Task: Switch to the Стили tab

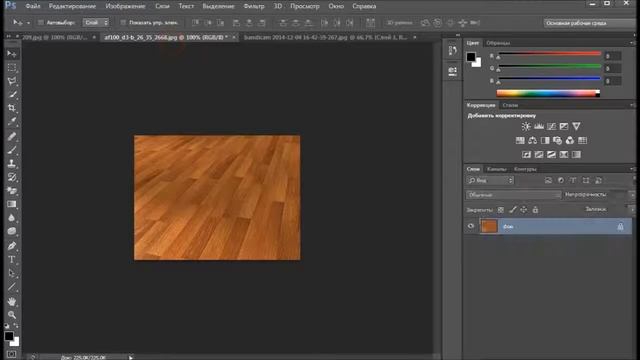Action: (x=510, y=105)
